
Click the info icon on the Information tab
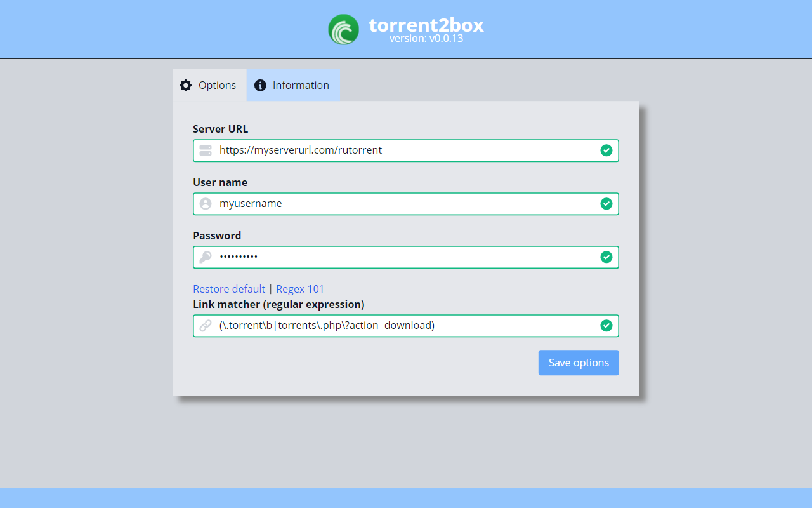coord(260,84)
